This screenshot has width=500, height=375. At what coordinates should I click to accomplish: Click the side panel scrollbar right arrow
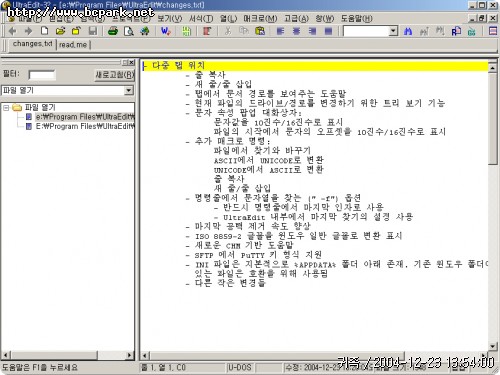point(130,355)
